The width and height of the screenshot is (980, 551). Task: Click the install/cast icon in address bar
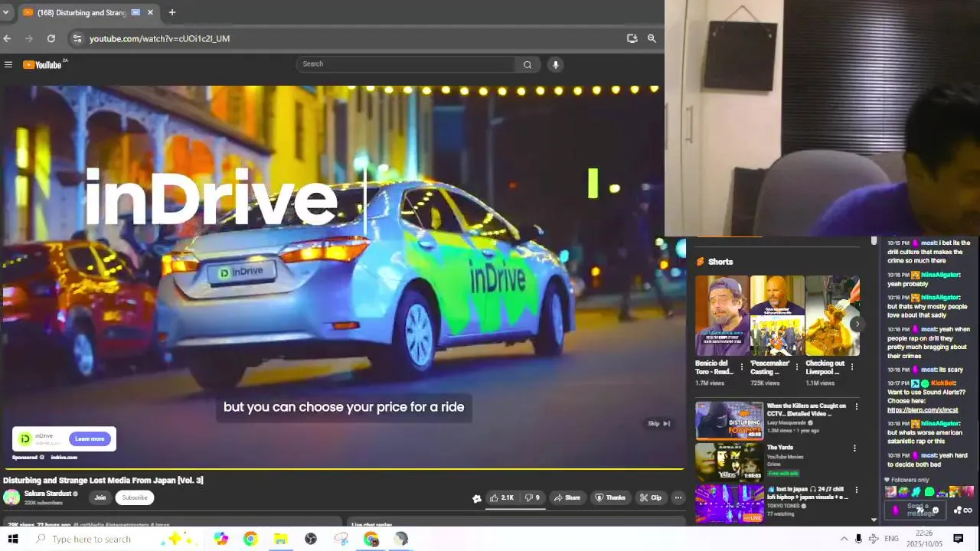click(x=632, y=38)
